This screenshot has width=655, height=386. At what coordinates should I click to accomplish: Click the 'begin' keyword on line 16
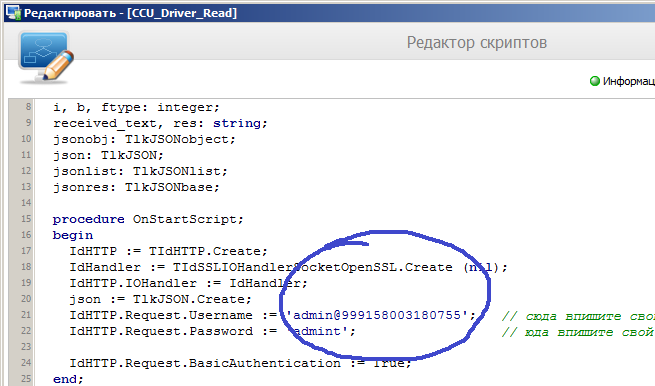tap(73, 235)
